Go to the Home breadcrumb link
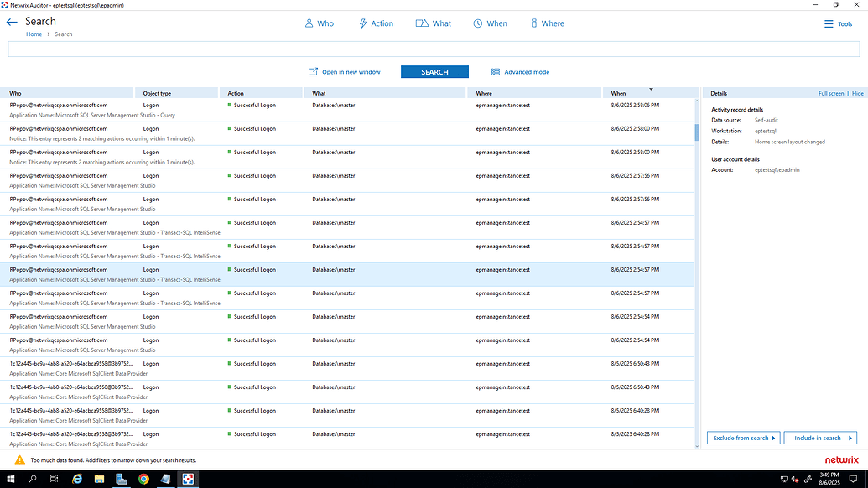The width and height of the screenshot is (868, 488). pos(34,34)
